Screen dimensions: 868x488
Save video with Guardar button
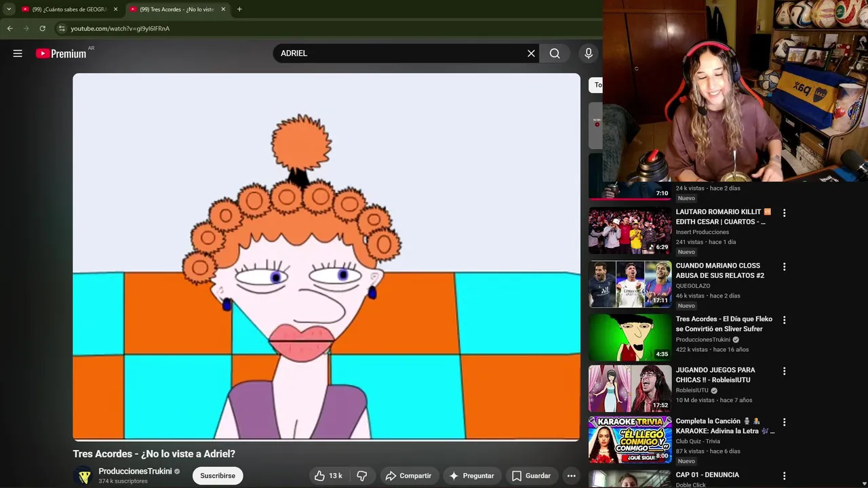(531, 476)
